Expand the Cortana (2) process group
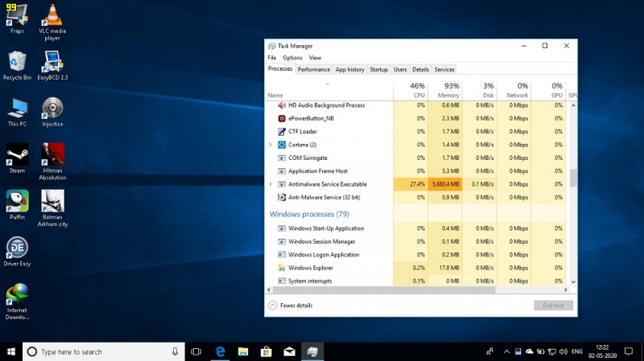This screenshot has width=644, height=361. [270, 145]
